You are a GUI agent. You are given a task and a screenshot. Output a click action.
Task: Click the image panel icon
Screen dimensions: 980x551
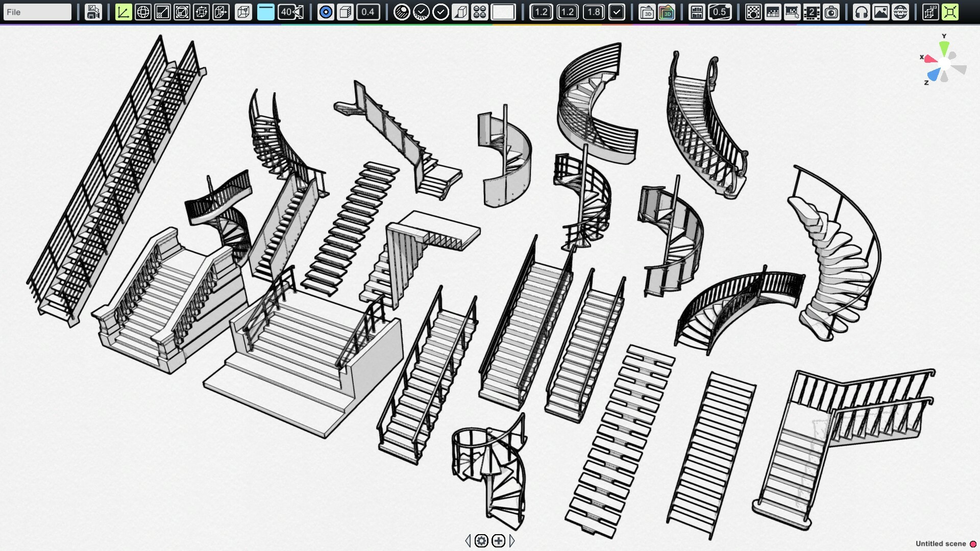pos(881,12)
